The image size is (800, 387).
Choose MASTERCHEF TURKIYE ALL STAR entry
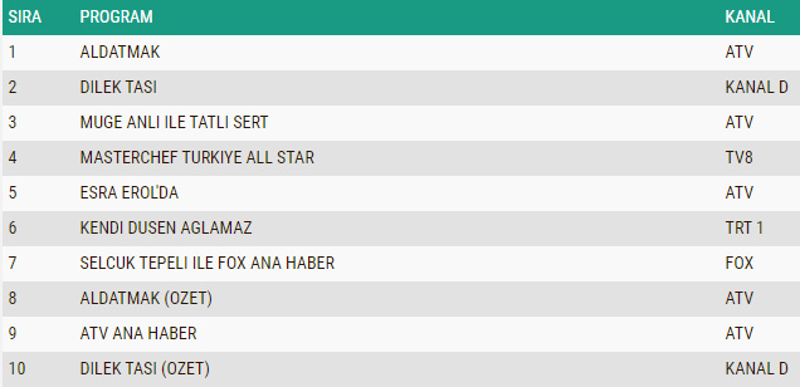click(197, 158)
